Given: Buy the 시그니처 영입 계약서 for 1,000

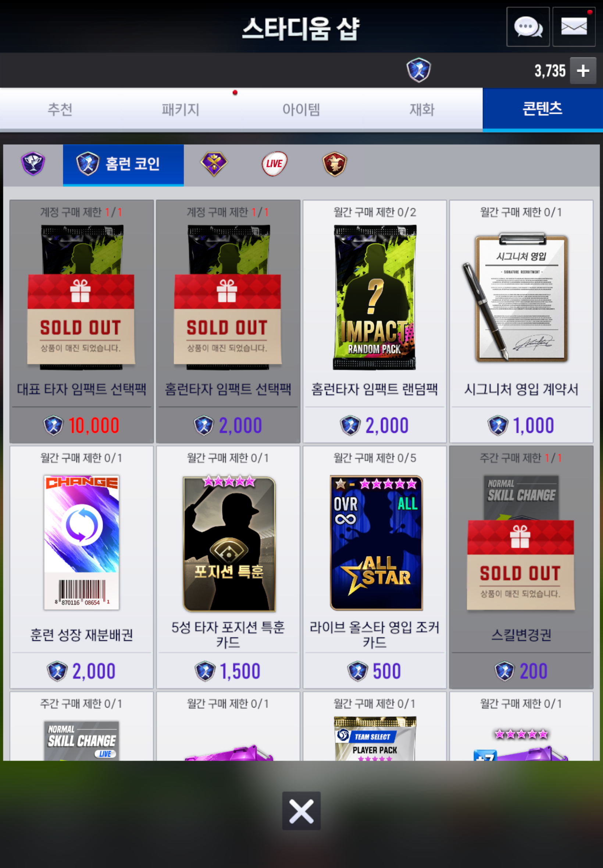Looking at the screenshot, I should tap(521, 321).
